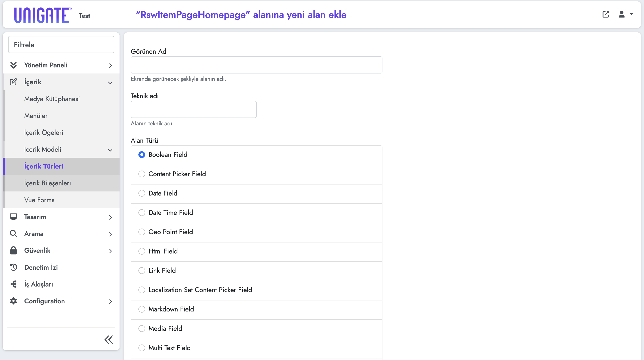The height and width of the screenshot is (360, 644).
Task: Click the Güvenlik lock icon
Action: tap(13, 251)
